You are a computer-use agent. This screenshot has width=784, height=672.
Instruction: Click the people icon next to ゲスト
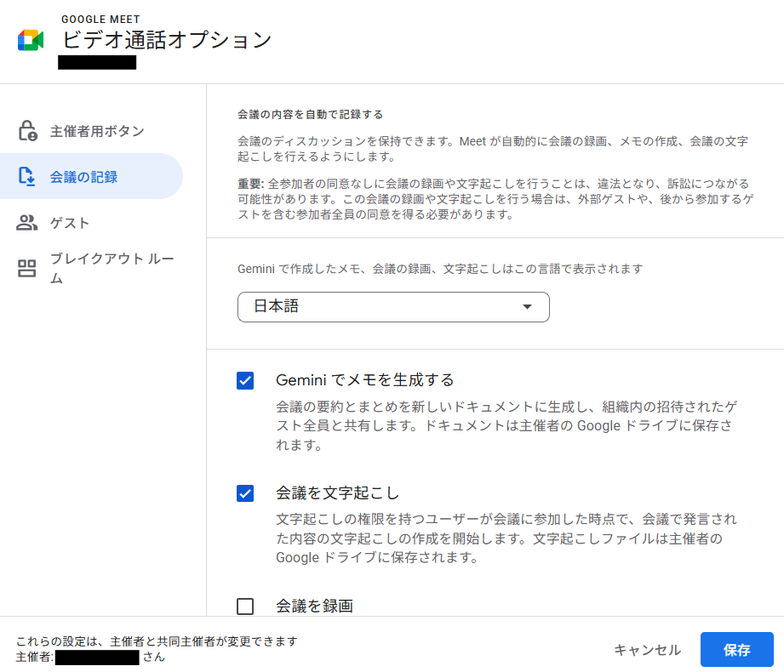pyautogui.click(x=27, y=223)
